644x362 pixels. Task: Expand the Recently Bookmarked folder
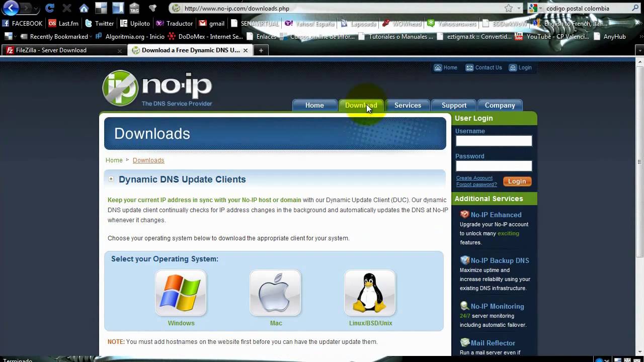[56, 36]
